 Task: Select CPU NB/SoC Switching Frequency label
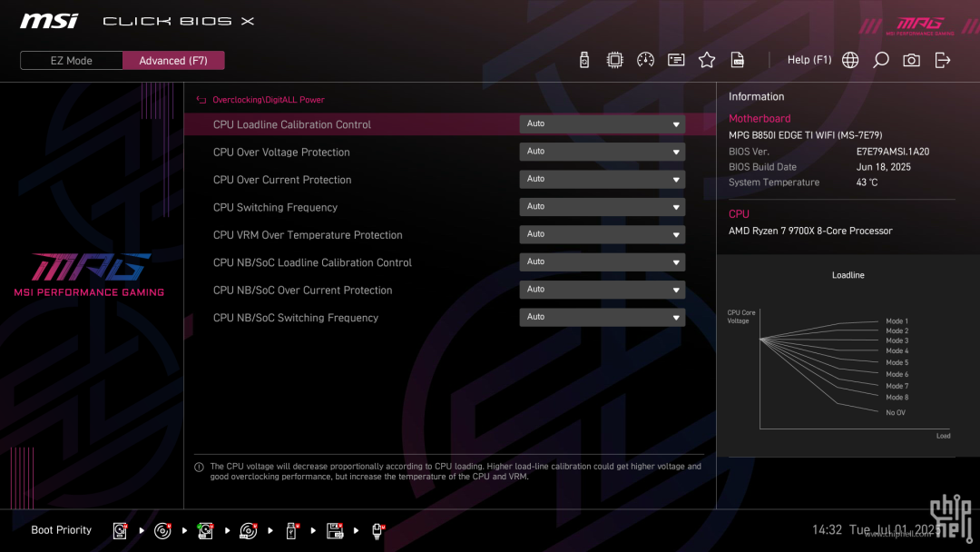pos(296,318)
